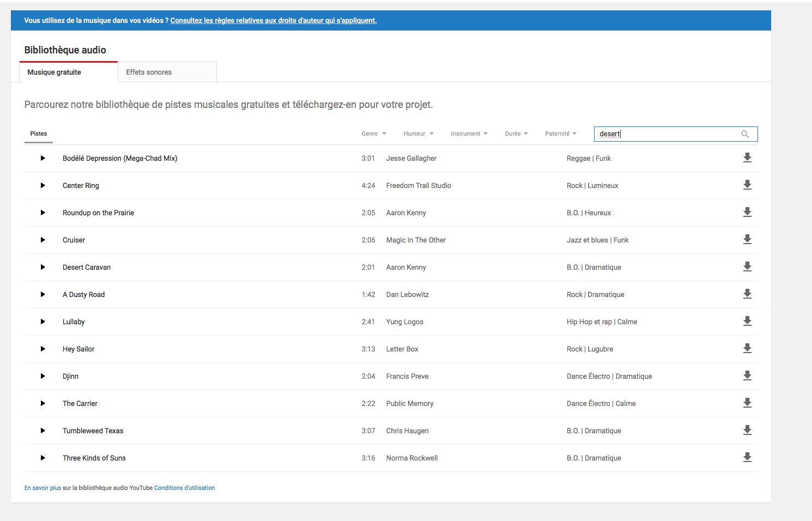Download Tumbleweed Texas

[747, 430]
